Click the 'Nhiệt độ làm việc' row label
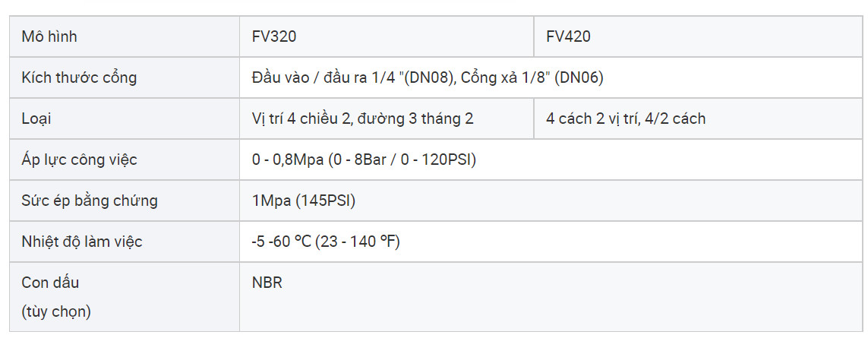Screen dimensions: 868x338 (x=82, y=242)
